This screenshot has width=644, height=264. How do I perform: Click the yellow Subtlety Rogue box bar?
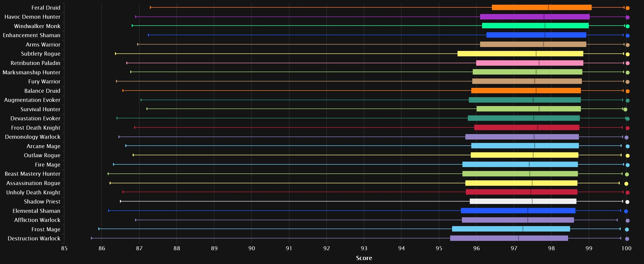[x=520, y=54]
